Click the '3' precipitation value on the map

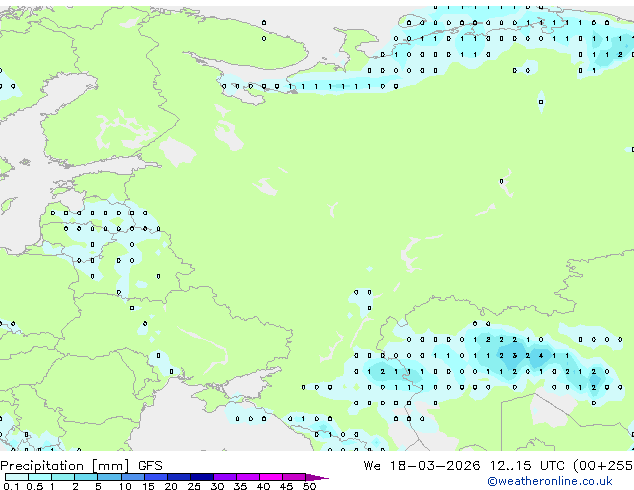(514, 356)
